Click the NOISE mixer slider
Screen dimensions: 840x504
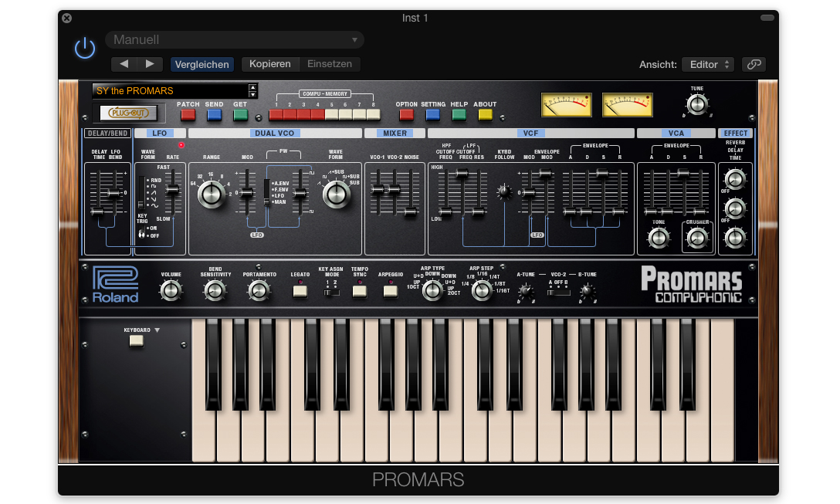pos(411,212)
